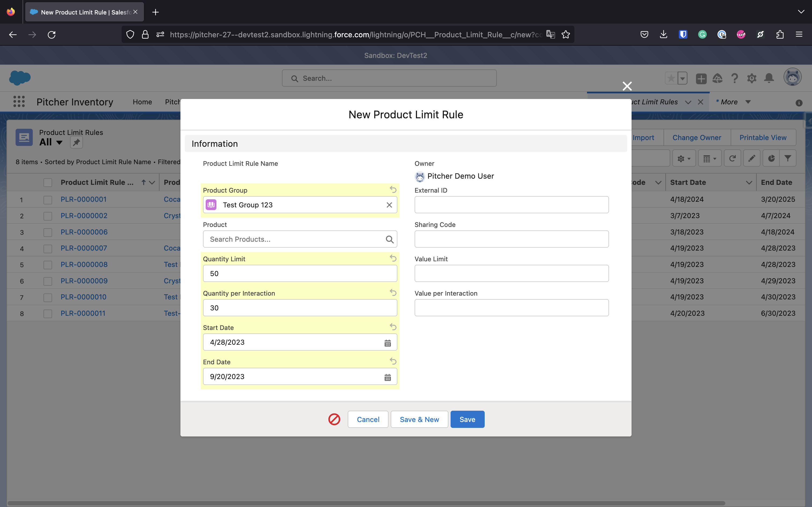Clear Test Group 123 selection
This screenshot has width=812, height=507.
coord(389,205)
